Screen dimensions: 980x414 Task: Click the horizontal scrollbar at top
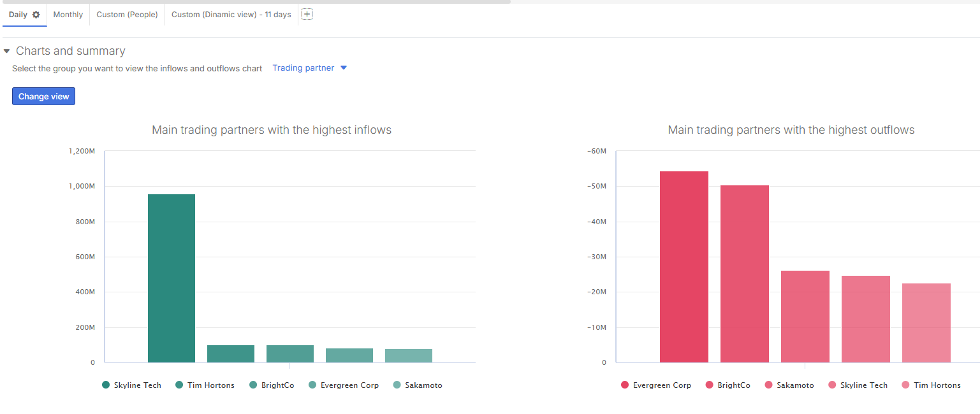tap(255, 2)
